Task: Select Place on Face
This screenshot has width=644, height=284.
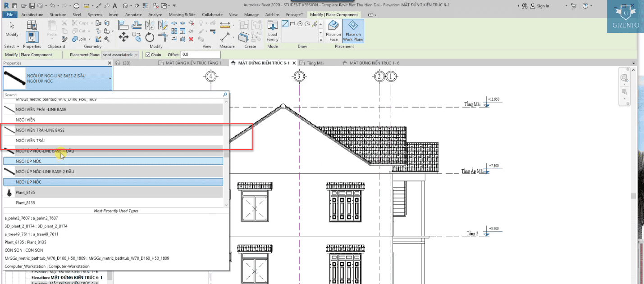Action: click(x=333, y=31)
